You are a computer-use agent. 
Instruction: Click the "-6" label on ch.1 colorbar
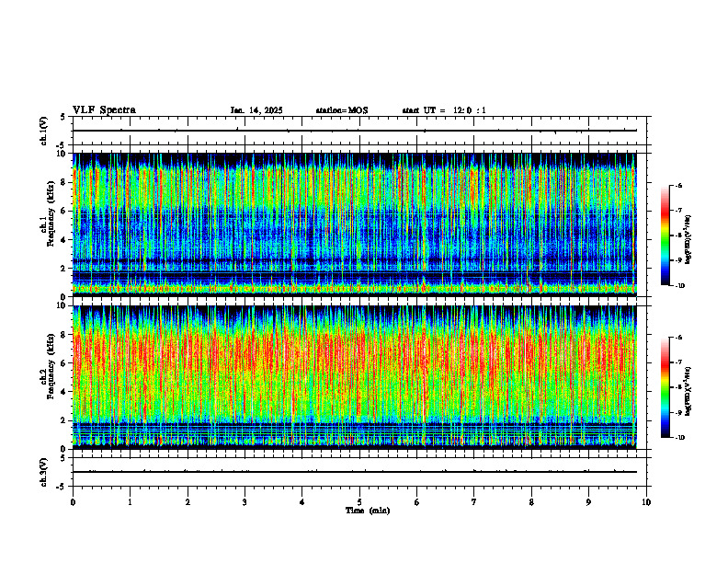pyautogui.click(x=678, y=185)
